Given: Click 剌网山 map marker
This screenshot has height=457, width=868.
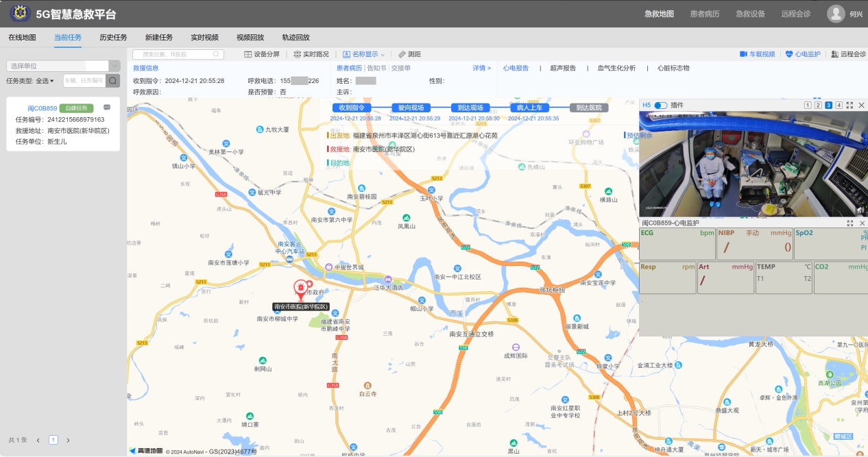Looking at the screenshot, I should (263, 360).
